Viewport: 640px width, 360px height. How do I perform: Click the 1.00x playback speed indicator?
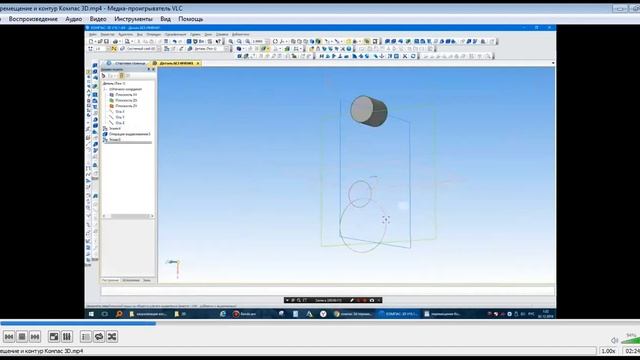point(608,351)
